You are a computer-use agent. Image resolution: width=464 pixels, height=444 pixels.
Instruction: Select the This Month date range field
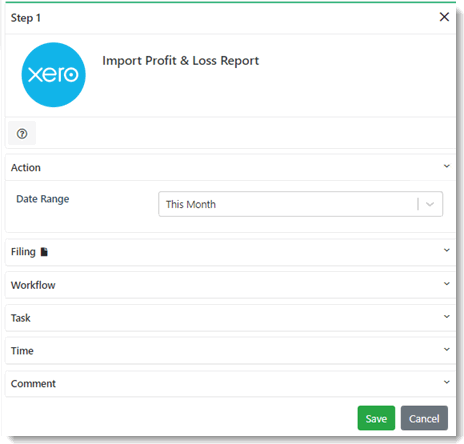pyautogui.click(x=300, y=204)
